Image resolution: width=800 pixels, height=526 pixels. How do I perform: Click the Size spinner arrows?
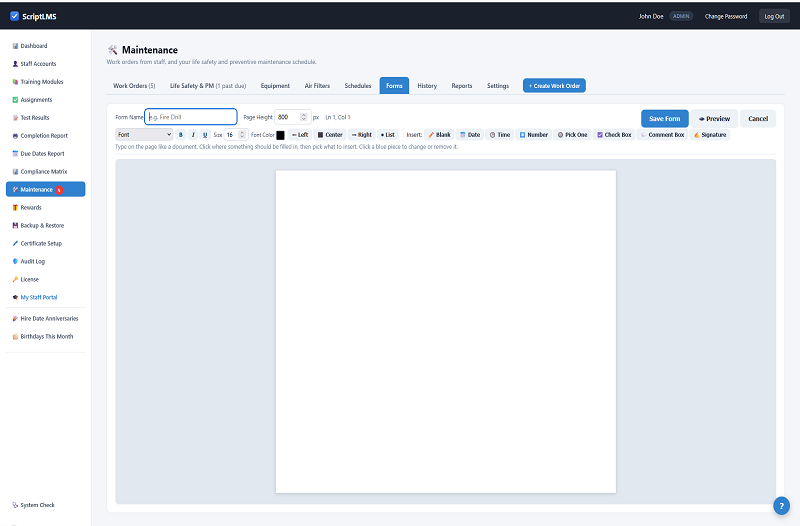coord(242,135)
